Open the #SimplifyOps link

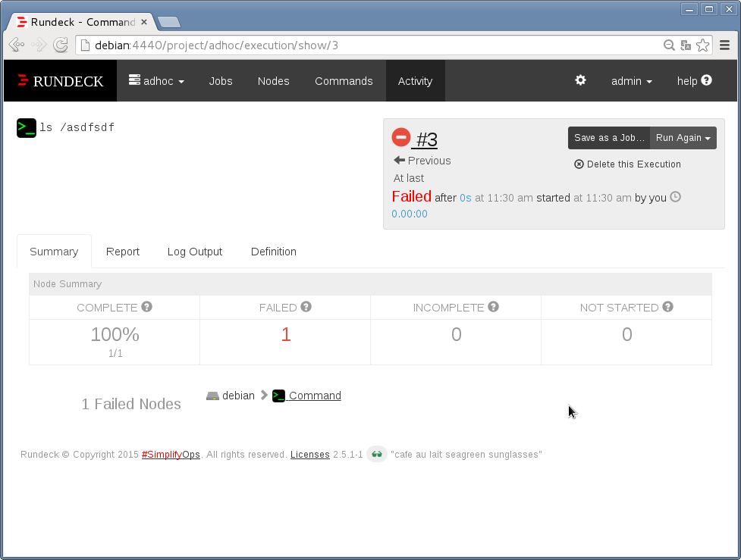(171, 454)
